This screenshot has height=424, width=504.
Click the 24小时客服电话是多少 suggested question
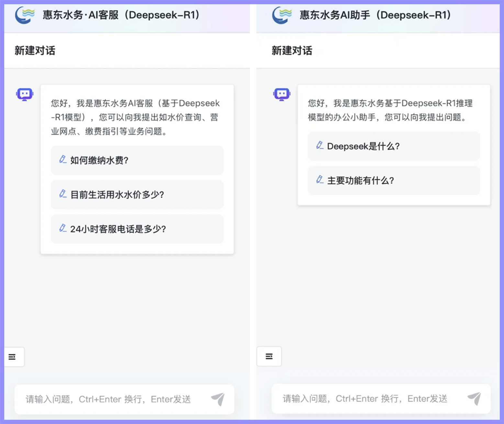click(x=137, y=229)
